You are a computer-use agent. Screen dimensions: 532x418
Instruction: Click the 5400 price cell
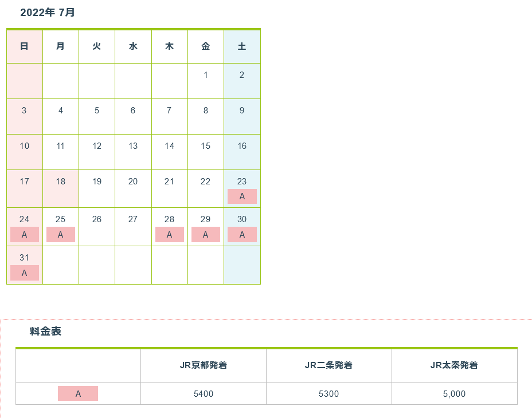204,394
